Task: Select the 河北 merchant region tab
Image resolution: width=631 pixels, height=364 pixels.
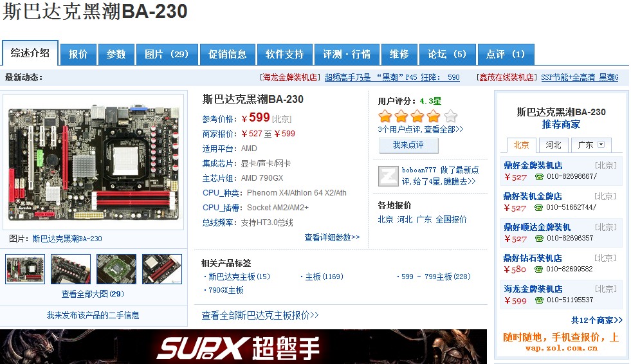Action: point(553,145)
